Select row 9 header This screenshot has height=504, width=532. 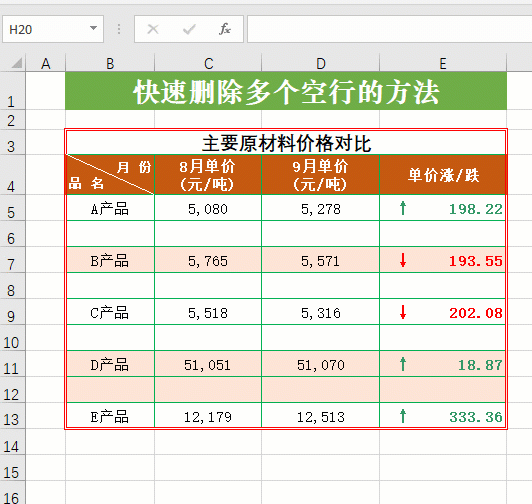(13, 312)
